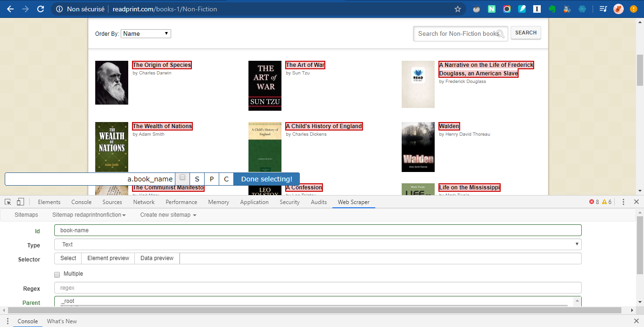Click the Done selecting! button
Image resolution: width=644 pixels, height=327 pixels.
click(267, 179)
